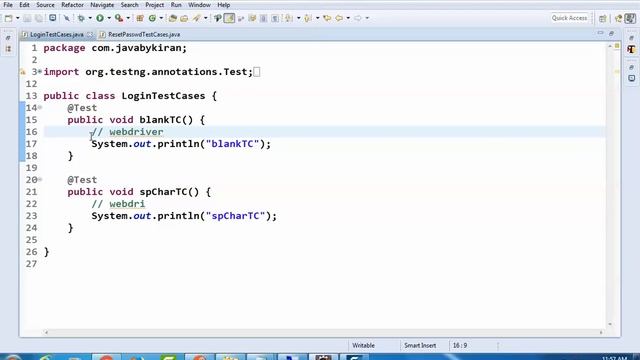Viewport: 640px width, 360px height.
Task: Click the Previous Annotation icon
Action: [308, 18]
